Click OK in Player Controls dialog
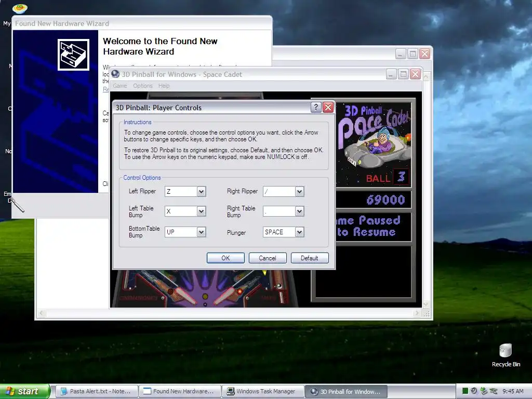This screenshot has width=532, height=399. 225,258
